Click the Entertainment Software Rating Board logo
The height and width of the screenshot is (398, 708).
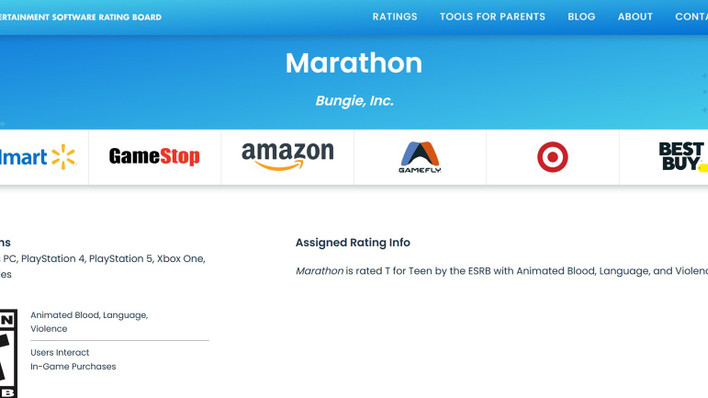[x=80, y=17]
